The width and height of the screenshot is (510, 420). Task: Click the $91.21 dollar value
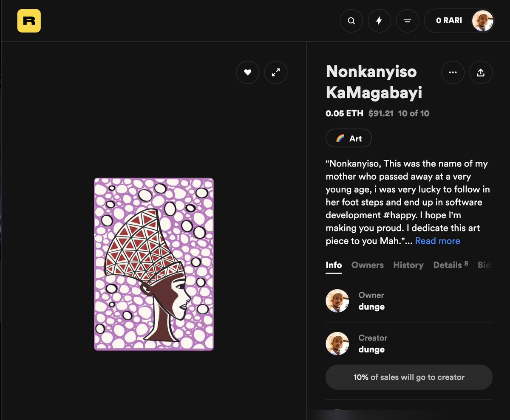[381, 113]
